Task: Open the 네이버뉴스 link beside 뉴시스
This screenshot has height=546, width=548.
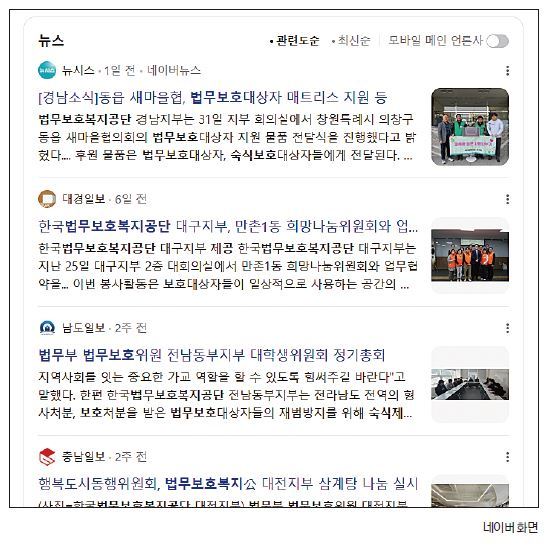Action: [x=174, y=71]
